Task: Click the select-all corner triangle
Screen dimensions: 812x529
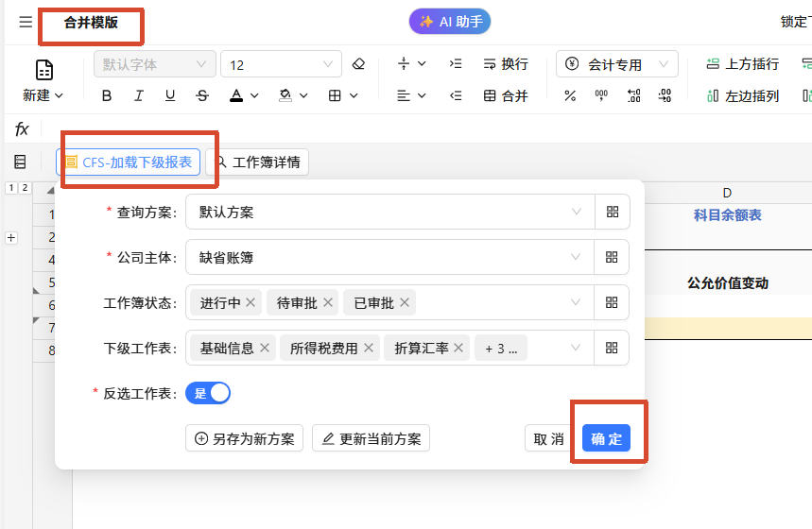Action: click(50, 191)
